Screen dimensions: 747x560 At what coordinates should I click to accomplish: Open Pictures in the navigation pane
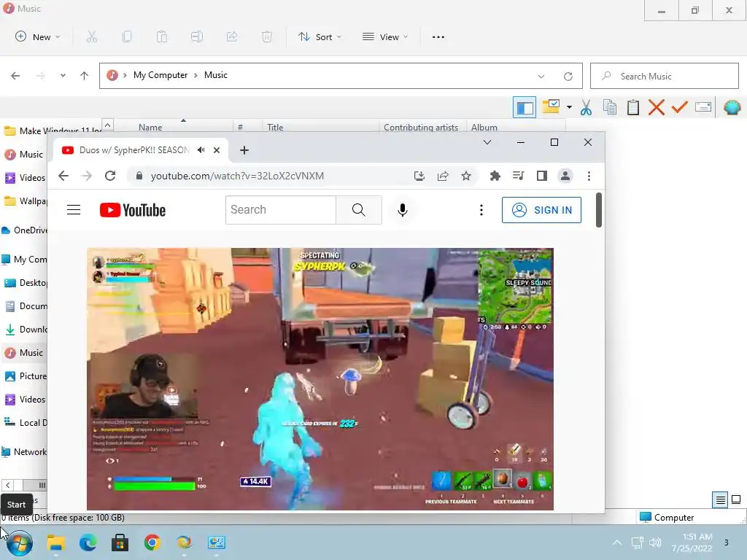pos(26,376)
